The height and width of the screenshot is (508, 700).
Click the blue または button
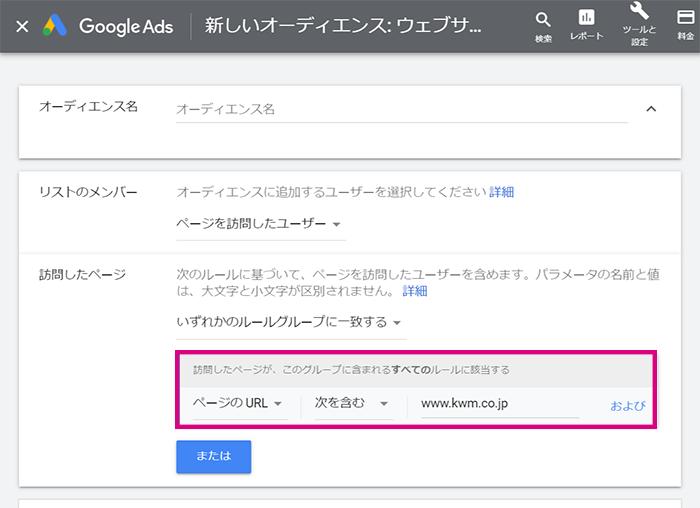pos(214,457)
